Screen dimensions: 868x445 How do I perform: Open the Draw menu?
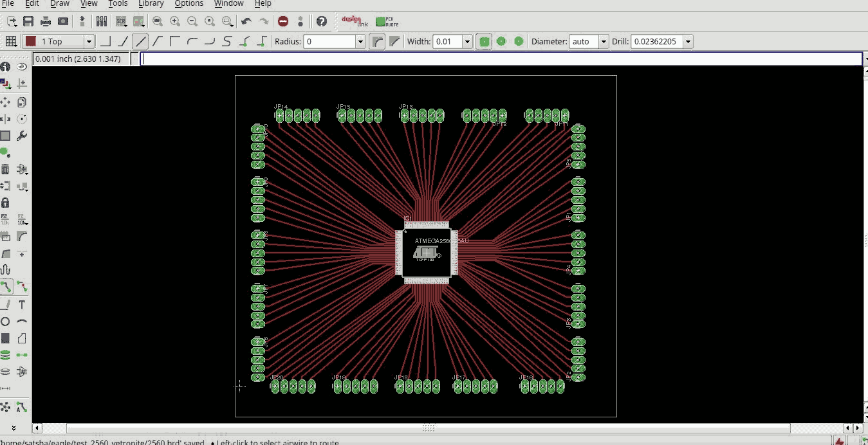(x=60, y=3)
